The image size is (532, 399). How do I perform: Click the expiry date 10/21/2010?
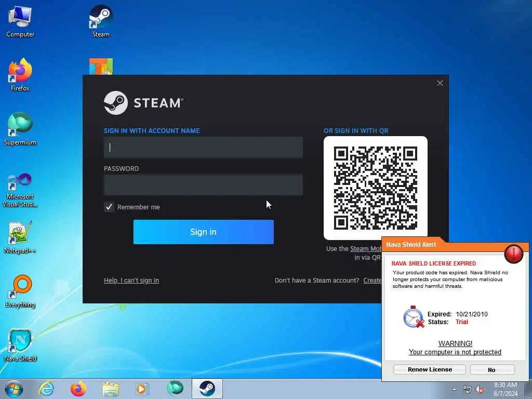pos(472,314)
